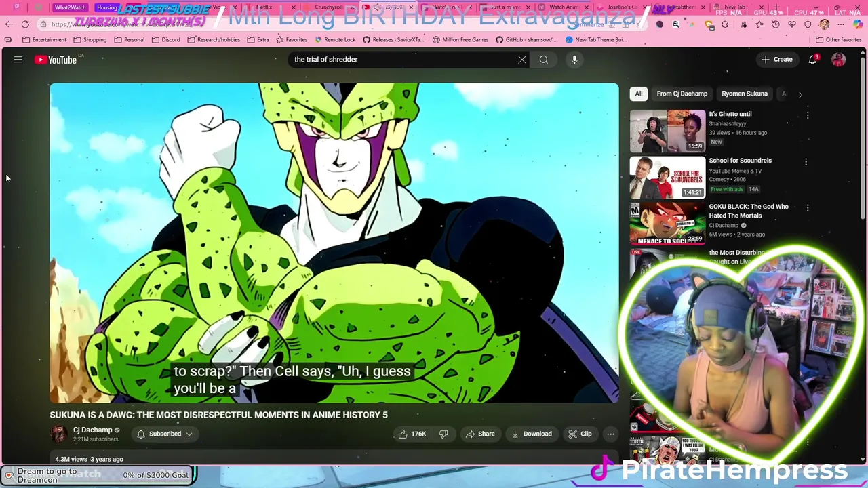868x488 pixels.
Task: Open Personal bookmarks folder
Action: click(129, 39)
